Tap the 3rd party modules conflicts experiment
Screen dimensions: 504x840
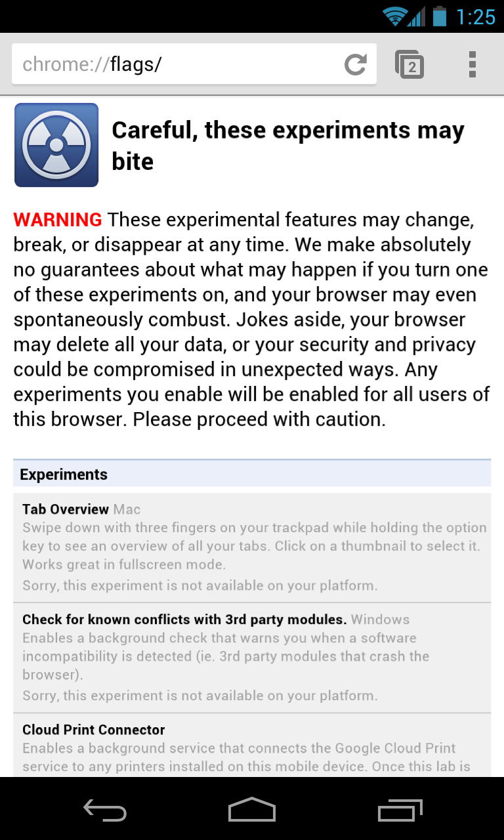[x=184, y=619]
